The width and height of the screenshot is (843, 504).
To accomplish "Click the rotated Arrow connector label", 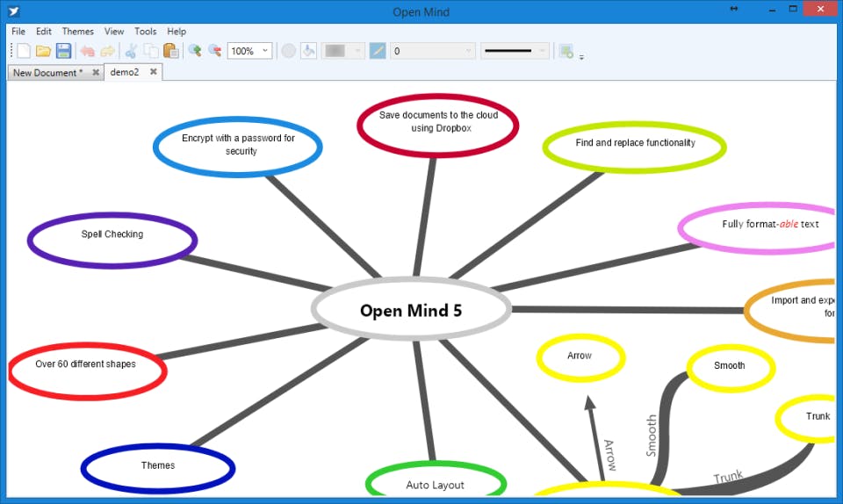I will [x=609, y=455].
